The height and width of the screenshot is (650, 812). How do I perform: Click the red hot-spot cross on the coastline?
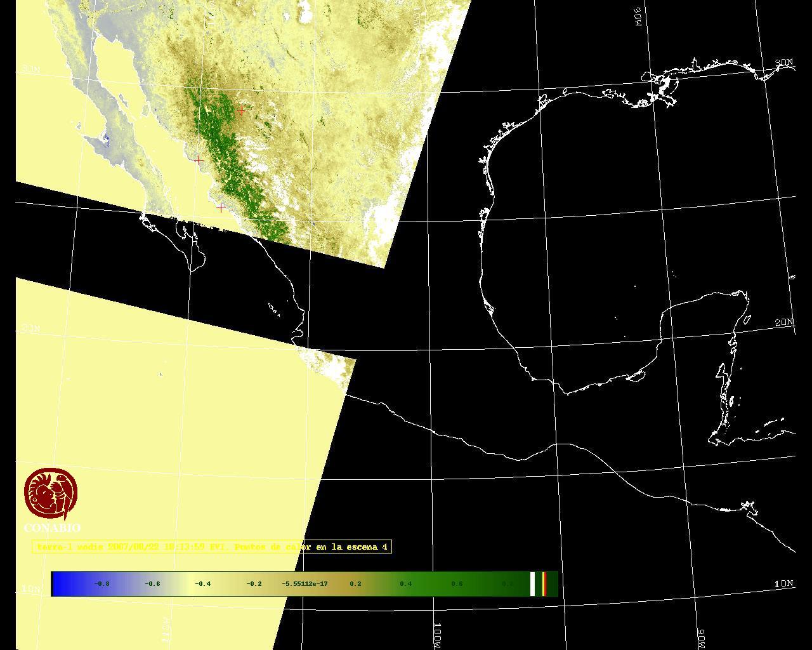click(199, 161)
